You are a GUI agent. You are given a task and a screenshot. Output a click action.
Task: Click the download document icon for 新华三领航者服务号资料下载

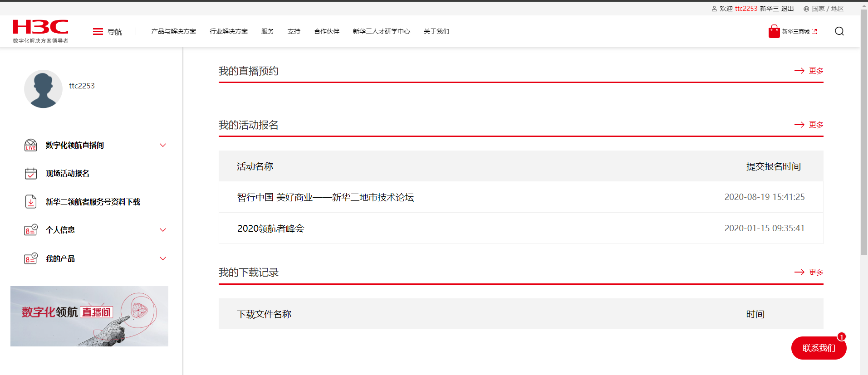(30, 202)
